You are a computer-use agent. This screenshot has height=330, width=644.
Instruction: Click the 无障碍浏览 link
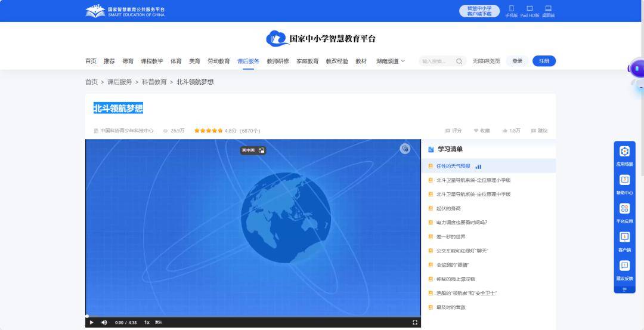(x=487, y=61)
